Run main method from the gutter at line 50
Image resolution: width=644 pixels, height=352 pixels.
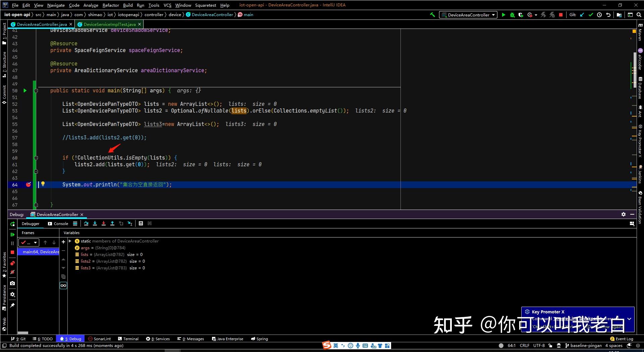pos(25,90)
